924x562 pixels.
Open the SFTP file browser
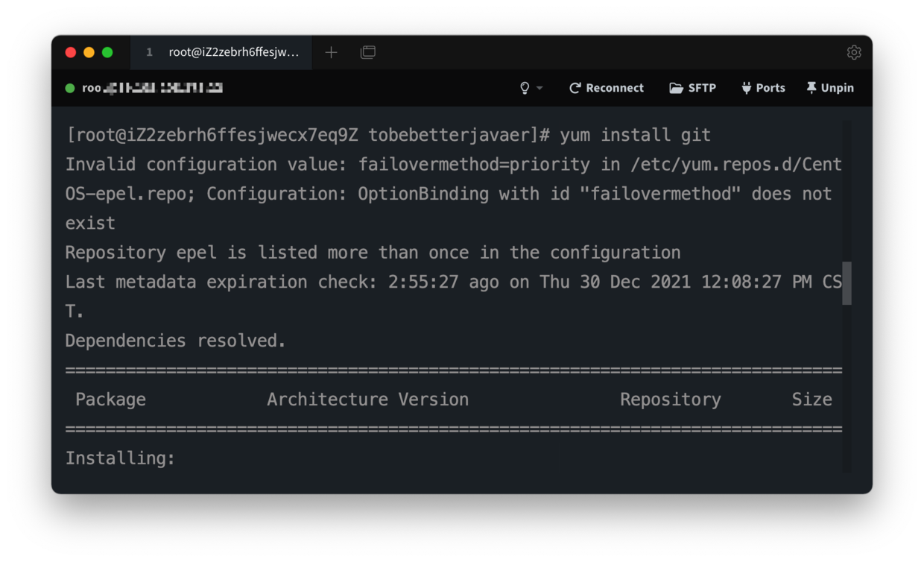[x=692, y=88]
